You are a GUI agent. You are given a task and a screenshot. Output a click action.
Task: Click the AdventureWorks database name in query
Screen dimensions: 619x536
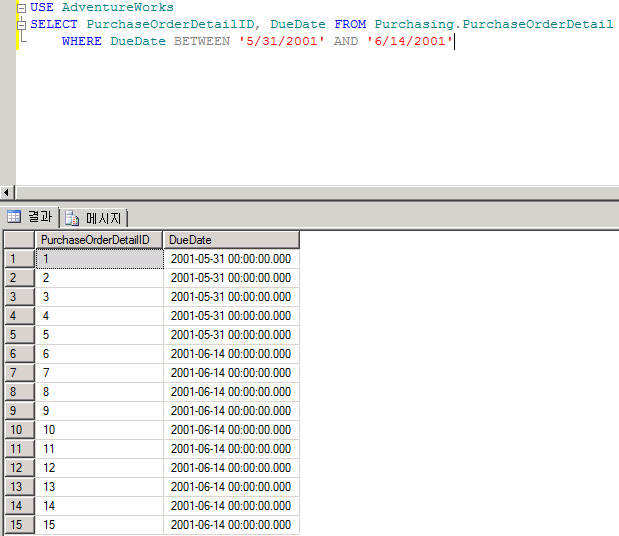pyautogui.click(x=118, y=7)
